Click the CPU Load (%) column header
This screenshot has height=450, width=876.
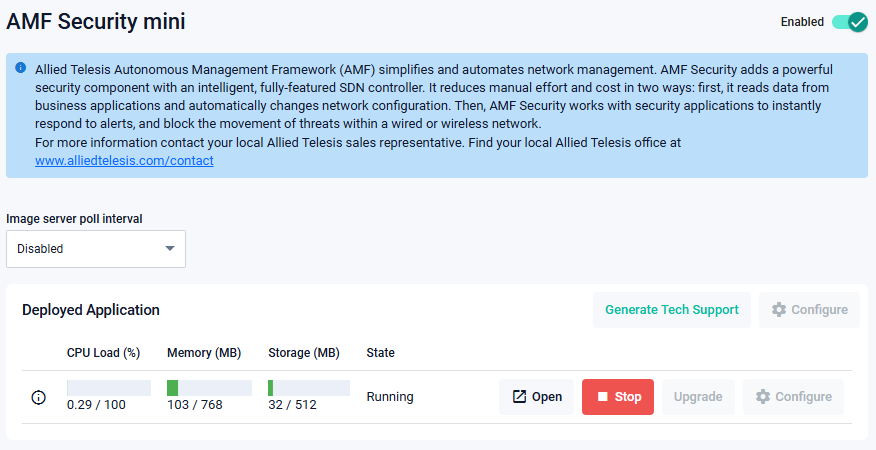103,353
